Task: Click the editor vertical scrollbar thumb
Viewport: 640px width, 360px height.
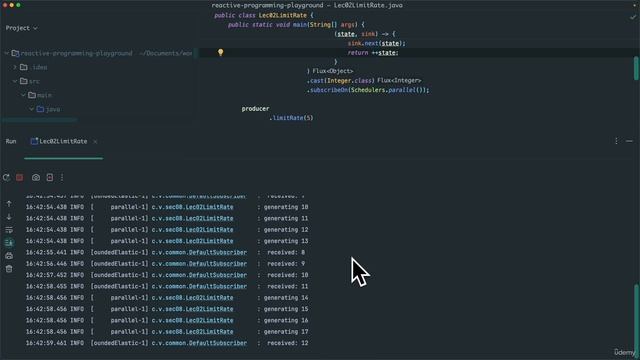Action: [636, 68]
